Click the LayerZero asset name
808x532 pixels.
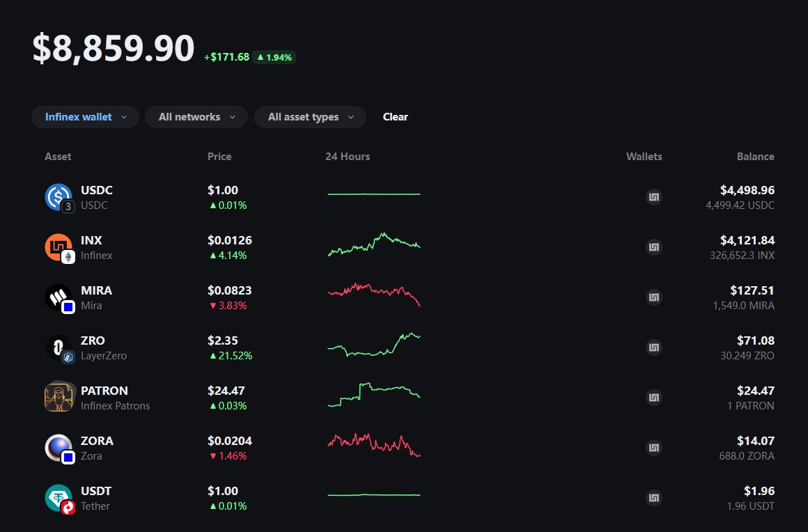(x=104, y=356)
